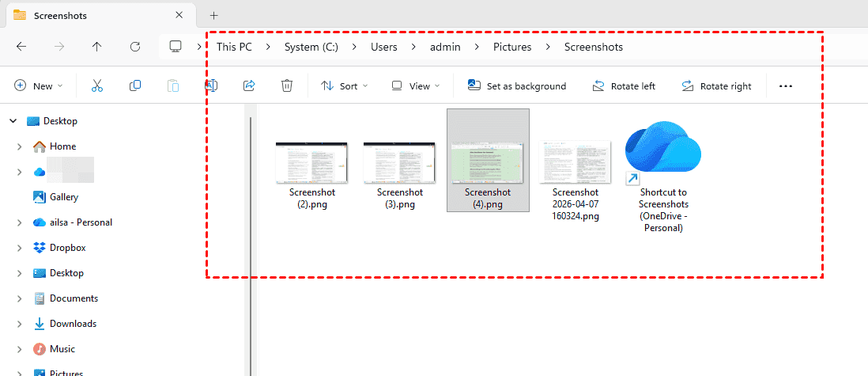Click the Delete trash can icon

288,85
